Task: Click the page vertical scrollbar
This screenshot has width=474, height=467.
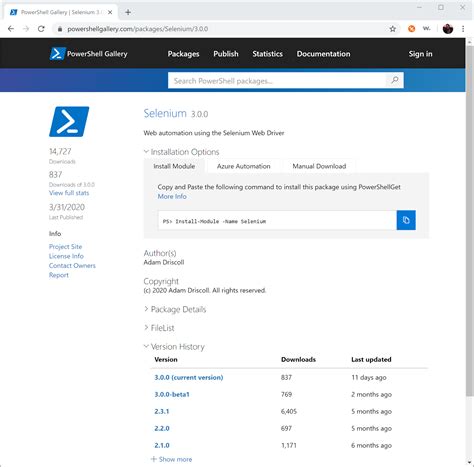Action: click(470, 220)
